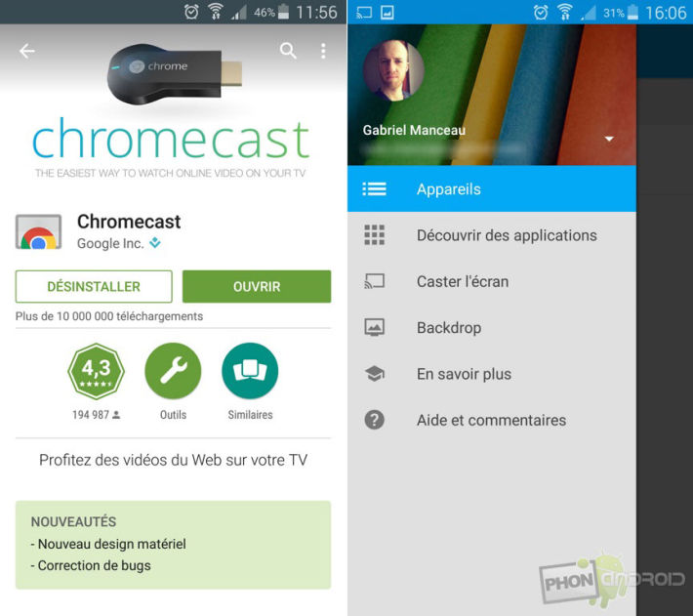
Task: Click the OUVRIR button
Action: point(257,286)
